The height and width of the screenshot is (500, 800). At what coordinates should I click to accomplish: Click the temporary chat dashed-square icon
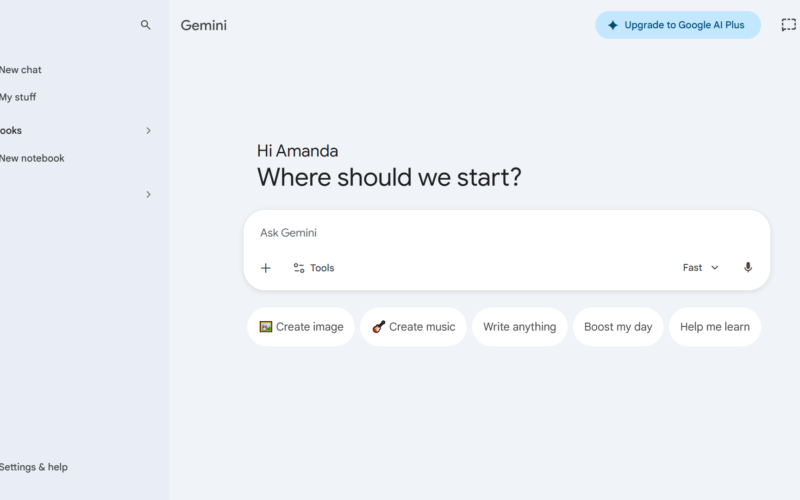[788, 25]
